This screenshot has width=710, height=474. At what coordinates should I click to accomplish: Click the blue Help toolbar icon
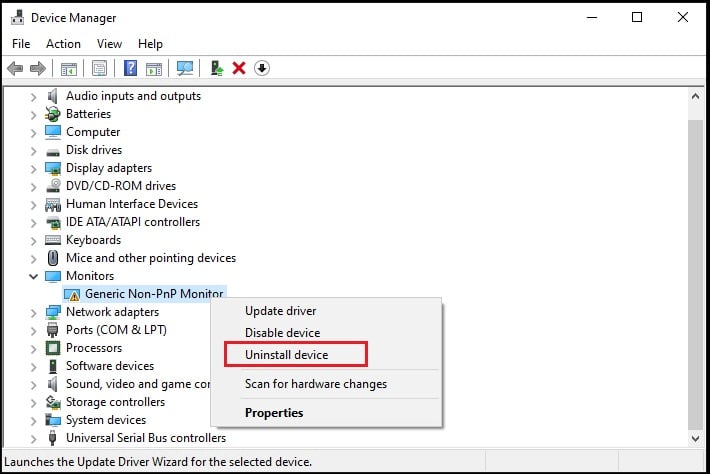pyautogui.click(x=130, y=68)
